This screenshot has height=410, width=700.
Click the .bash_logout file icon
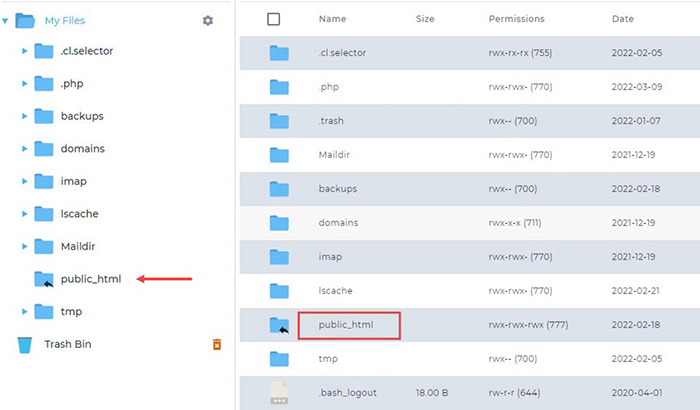click(278, 393)
